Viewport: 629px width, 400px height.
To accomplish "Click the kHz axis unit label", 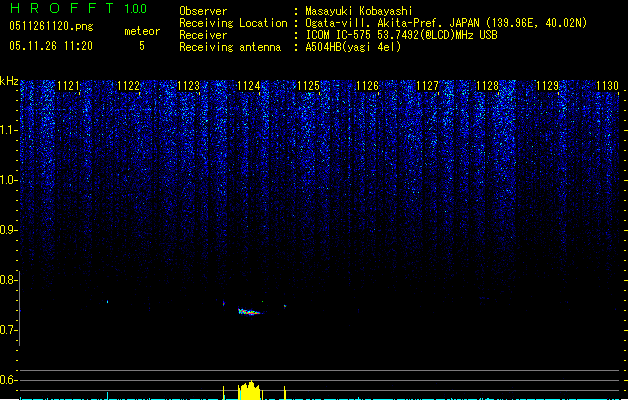I will pos(9,81).
